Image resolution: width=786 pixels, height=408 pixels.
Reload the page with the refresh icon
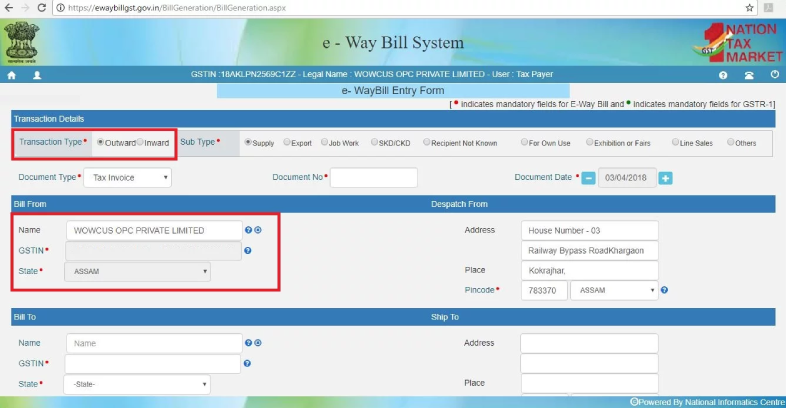[x=42, y=8]
